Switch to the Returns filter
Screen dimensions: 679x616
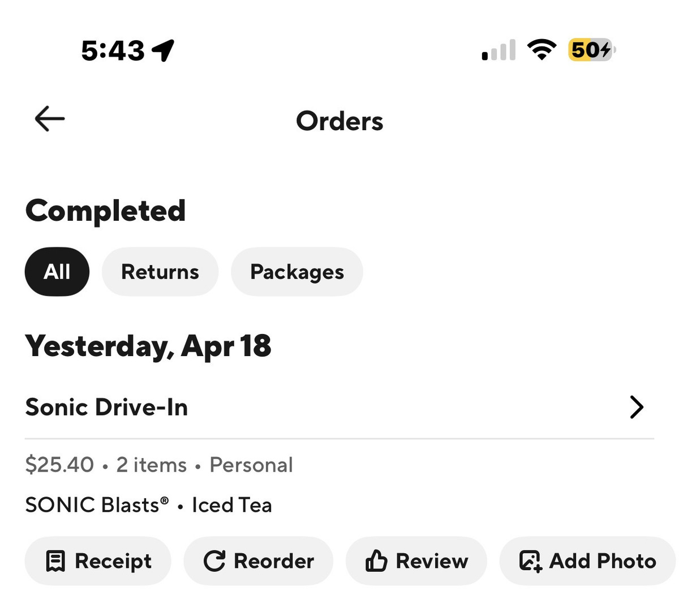(160, 272)
